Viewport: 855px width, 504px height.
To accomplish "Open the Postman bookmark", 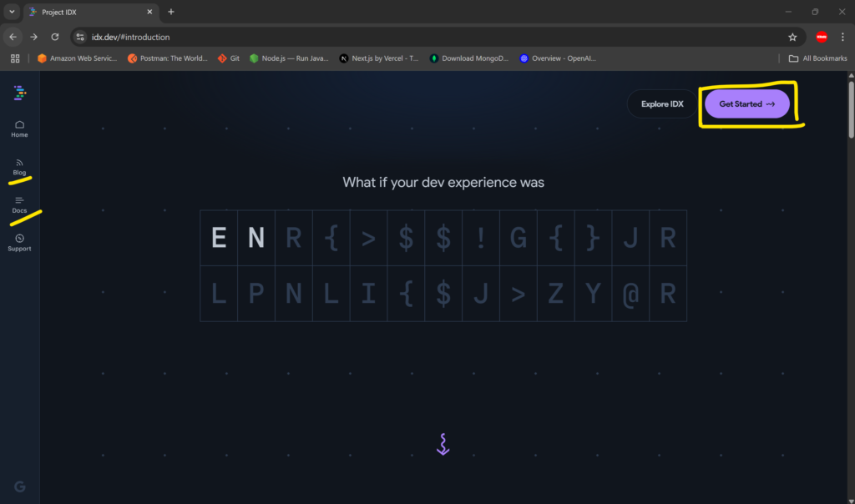I will click(x=167, y=58).
